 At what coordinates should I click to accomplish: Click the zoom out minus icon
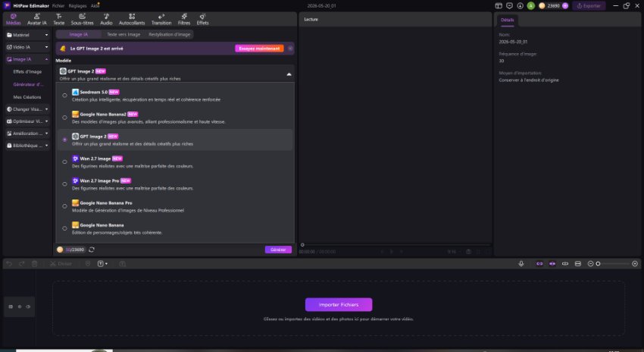(x=590, y=263)
